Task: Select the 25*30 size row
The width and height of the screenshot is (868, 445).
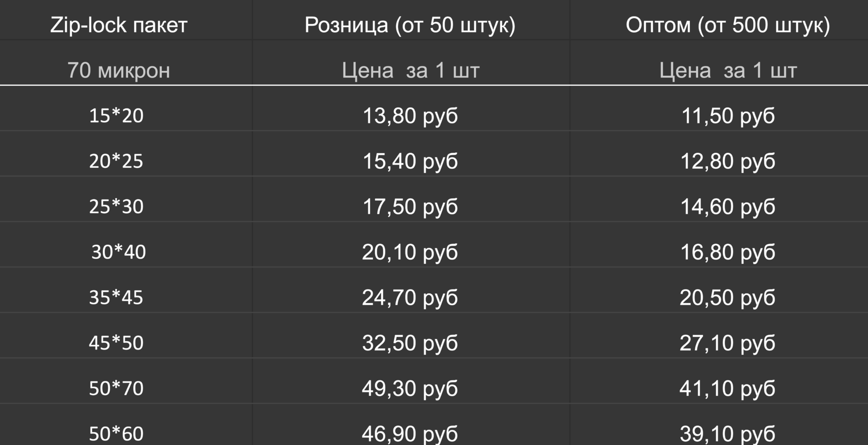Action: coord(116,206)
